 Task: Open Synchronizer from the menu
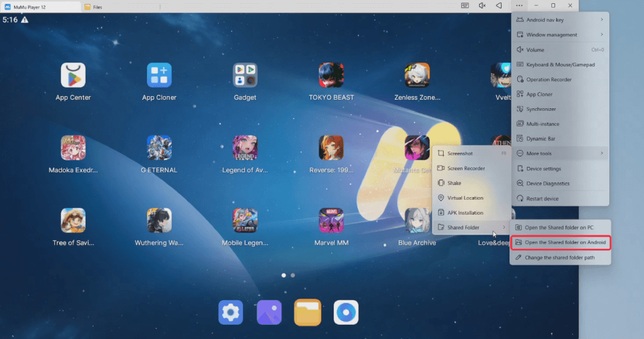pos(561,109)
